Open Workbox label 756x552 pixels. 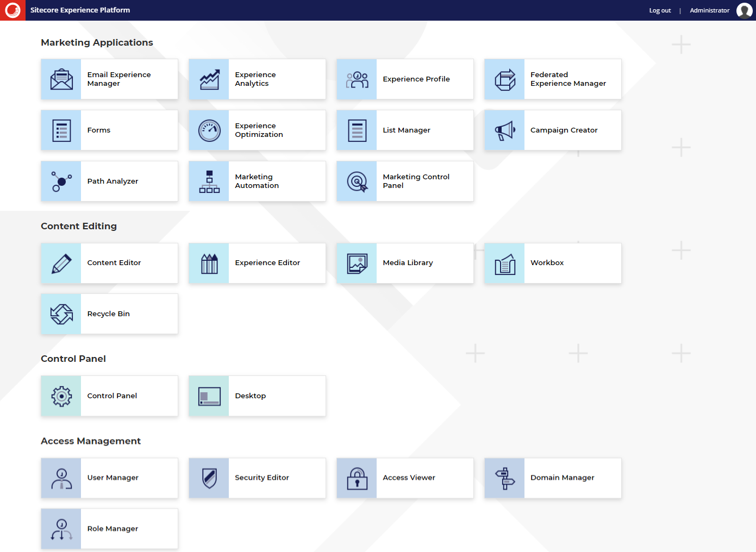tap(547, 263)
